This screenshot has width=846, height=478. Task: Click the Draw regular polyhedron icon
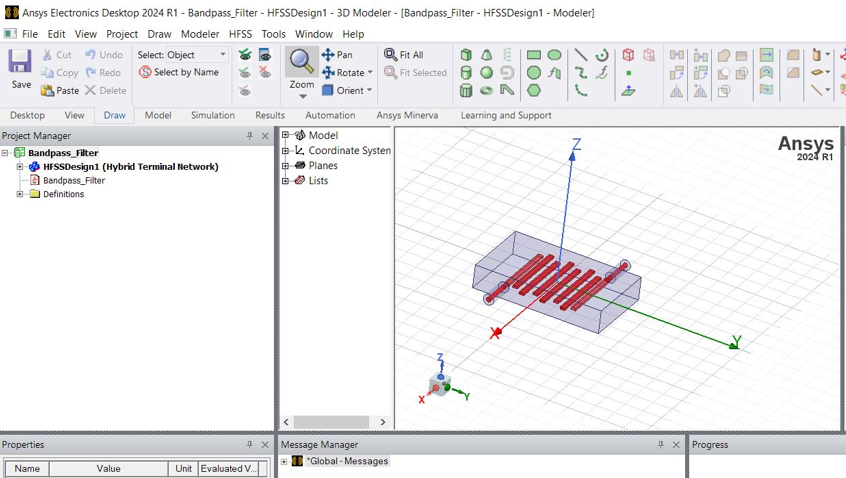[x=466, y=91]
